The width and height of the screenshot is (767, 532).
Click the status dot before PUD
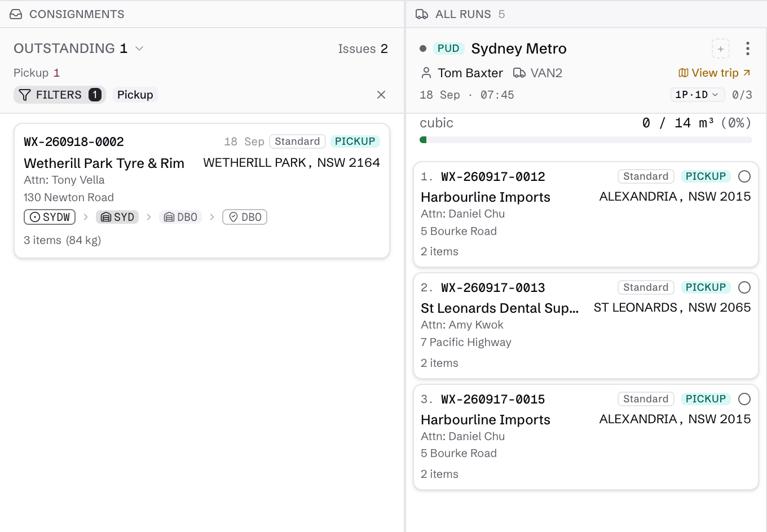[x=423, y=48]
